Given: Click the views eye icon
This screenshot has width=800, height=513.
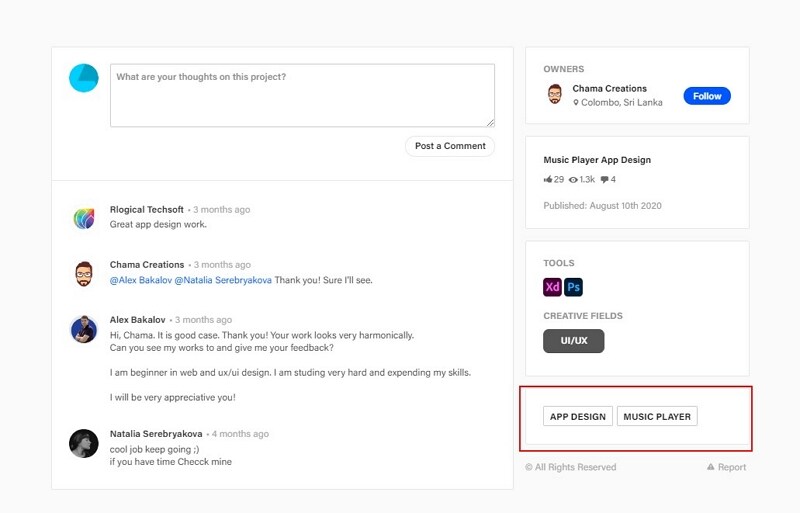Looking at the screenshot, I should (573, 180).
